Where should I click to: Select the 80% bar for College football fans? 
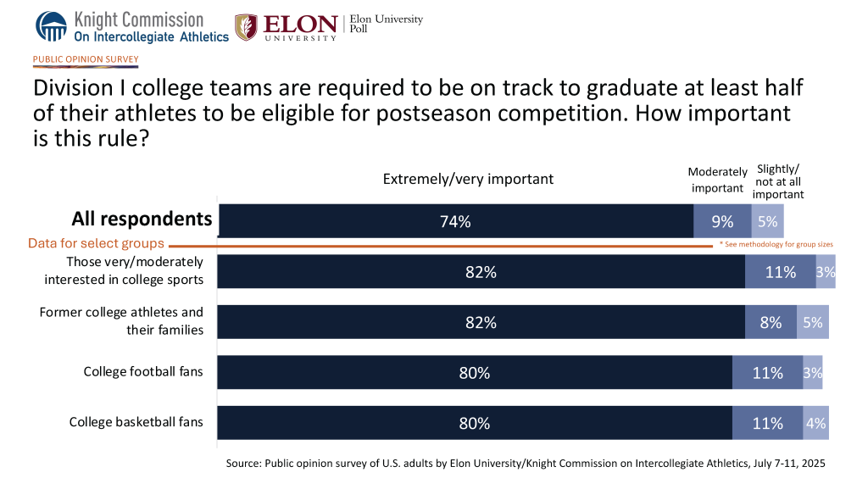(x=475, y=373)
